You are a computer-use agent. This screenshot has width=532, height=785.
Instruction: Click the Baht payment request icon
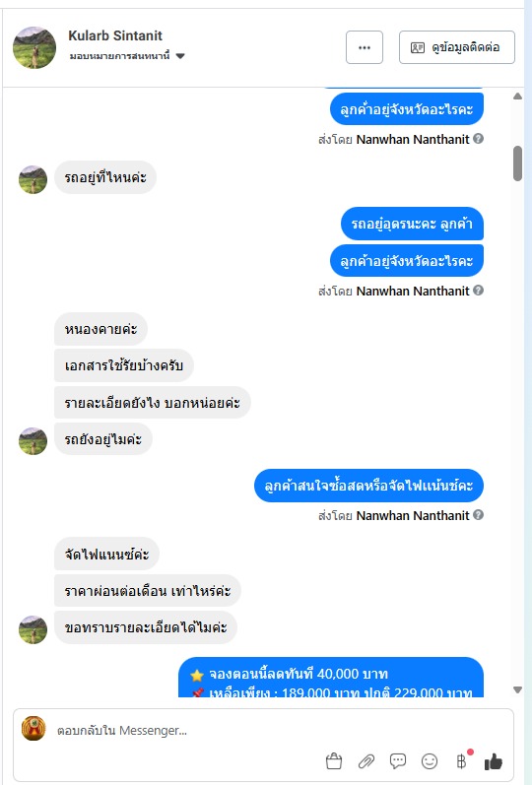tap(461, 761)
